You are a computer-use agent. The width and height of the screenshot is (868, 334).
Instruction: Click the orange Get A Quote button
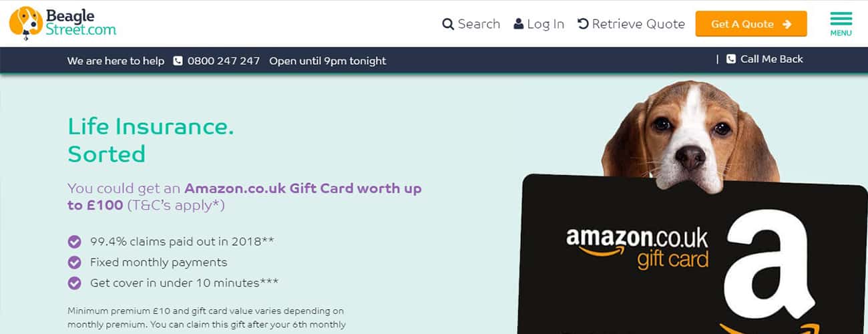click(x=751, y=24)
